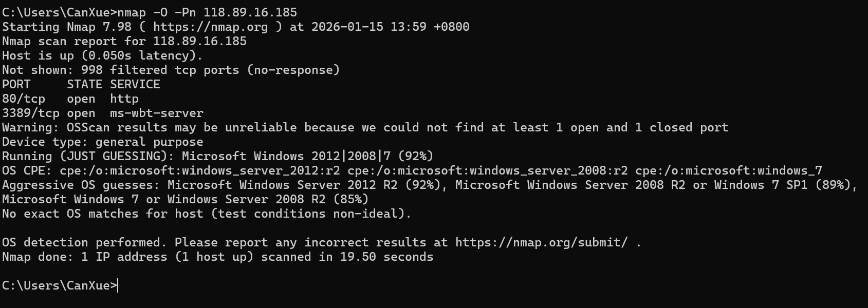
Task: Click the IP address in scan report line
Action: click(199, 41)
